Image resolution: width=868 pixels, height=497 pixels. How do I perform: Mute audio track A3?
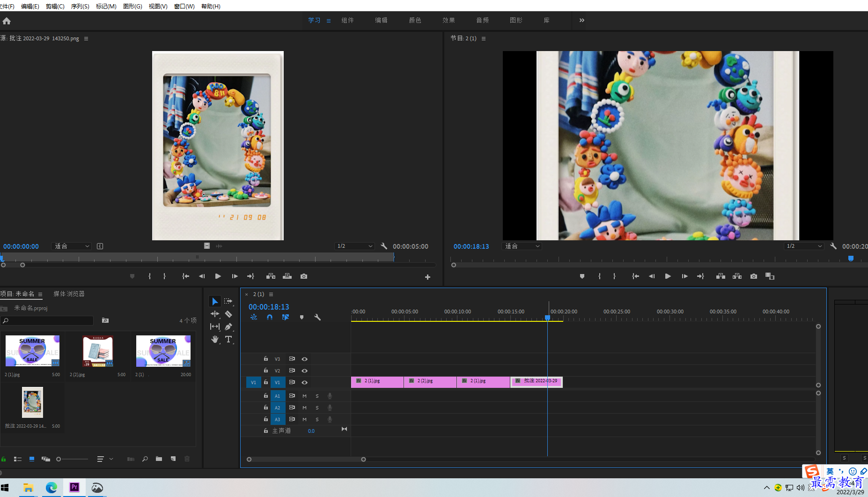tap(304, 419)
